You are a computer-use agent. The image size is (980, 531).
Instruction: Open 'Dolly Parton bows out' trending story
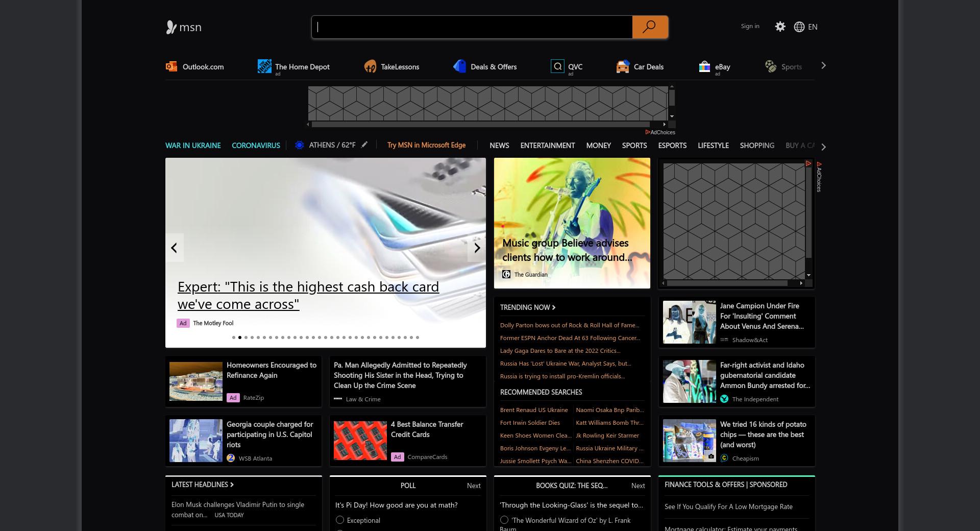click(570, 325)
